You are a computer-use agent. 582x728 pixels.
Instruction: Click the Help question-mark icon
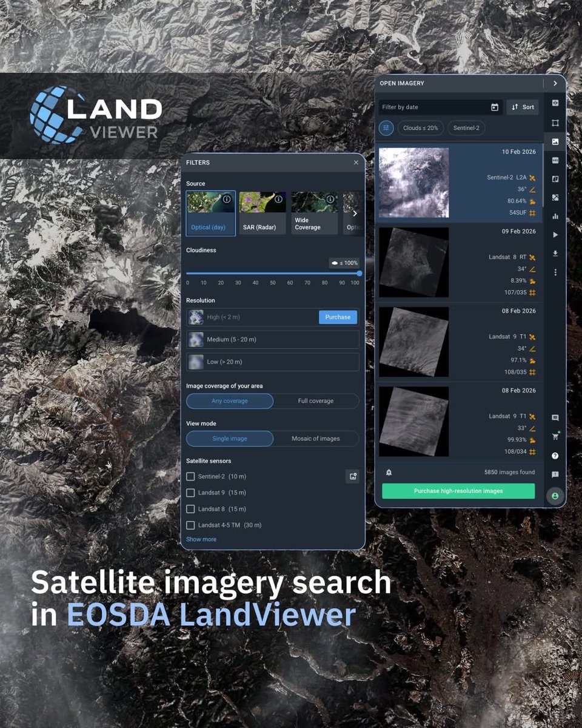pos(555,456)
